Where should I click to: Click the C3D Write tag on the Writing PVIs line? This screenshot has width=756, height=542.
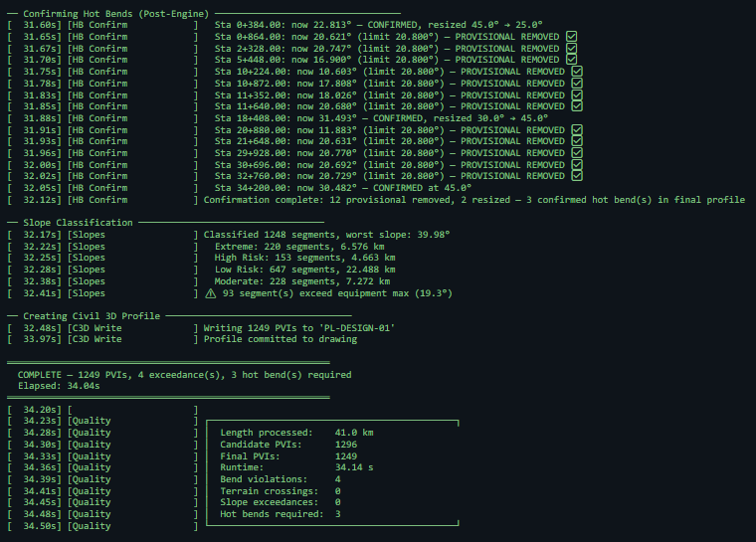coord(94,328)
